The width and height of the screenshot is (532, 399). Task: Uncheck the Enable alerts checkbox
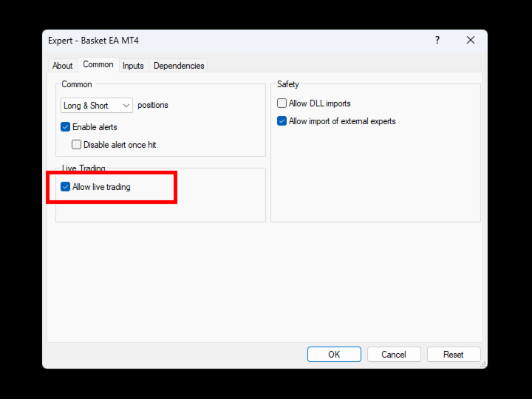(x=66, y=127)
